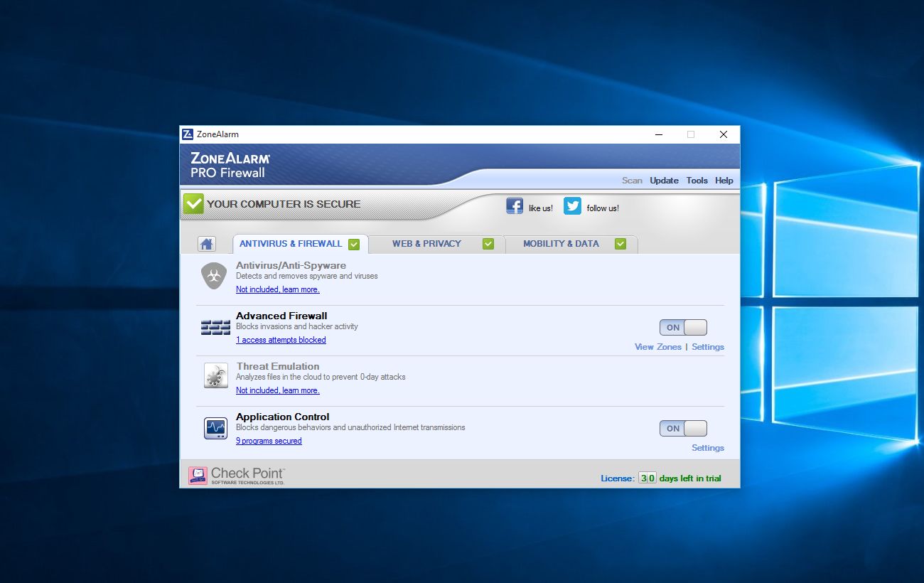
Task: Go to the Home icon tab
Action: tap(207, 244)
